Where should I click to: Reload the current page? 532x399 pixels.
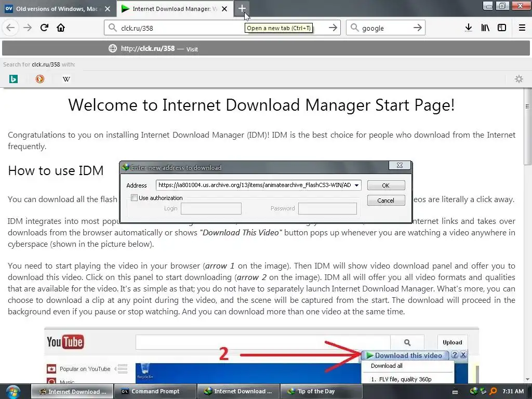(x=44, y=28)
